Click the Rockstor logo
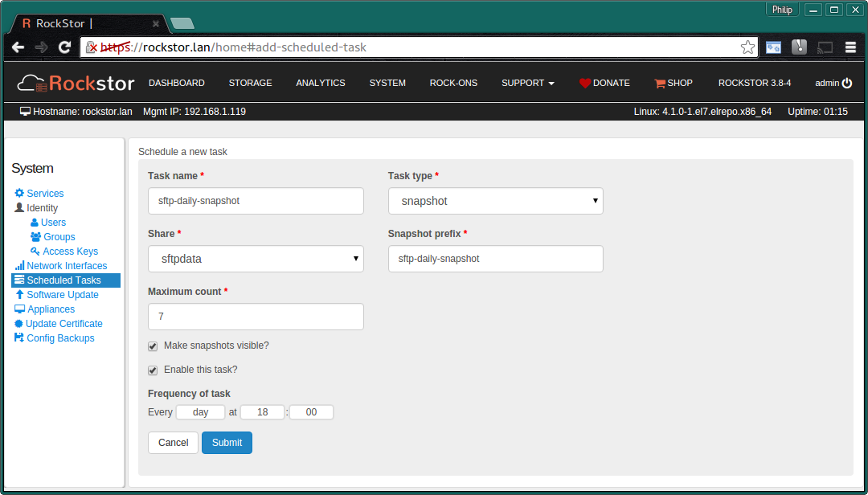Viewport: 868px width, 495px height. 76,83
